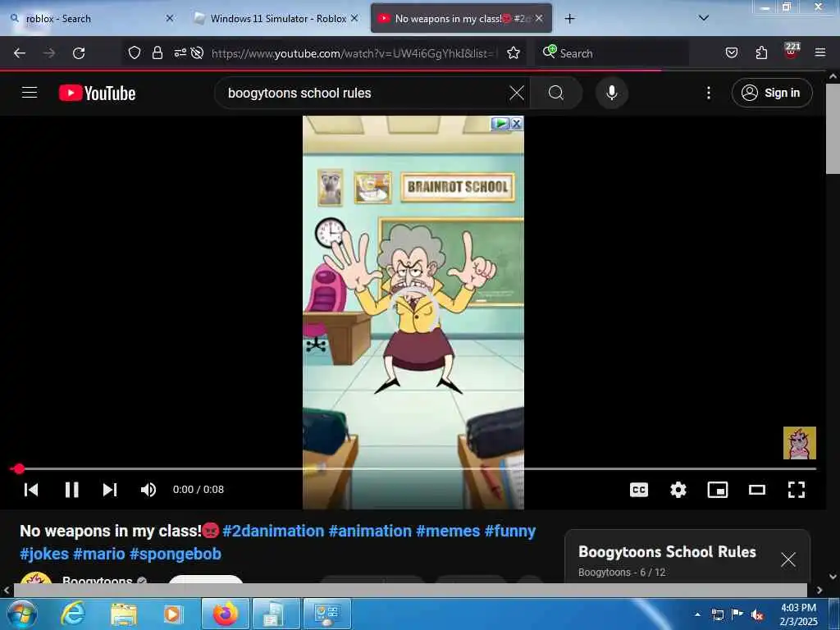This screenshot has width=840, height=630.
Task: Open the YouTube guide hamburger menu
Action: [x=30, y=93]
